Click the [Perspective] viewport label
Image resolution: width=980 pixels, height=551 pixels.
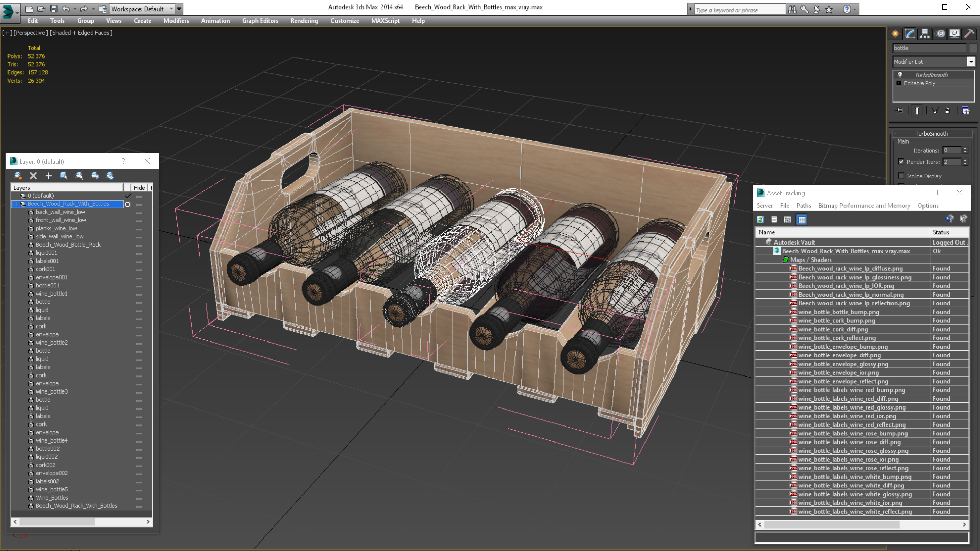pyautogui.click(x=30, y=33)
